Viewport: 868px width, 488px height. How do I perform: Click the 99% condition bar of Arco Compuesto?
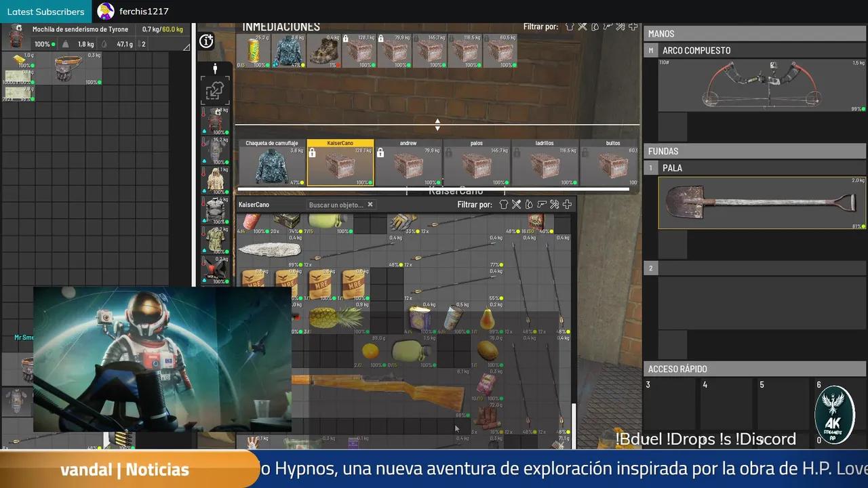point(856,108)
